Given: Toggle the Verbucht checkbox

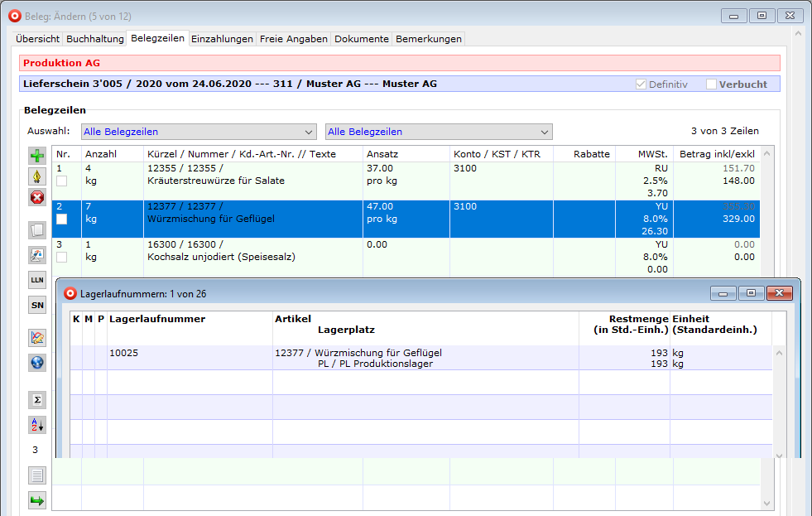Looking at the screenshot, I should coord(712,84).
